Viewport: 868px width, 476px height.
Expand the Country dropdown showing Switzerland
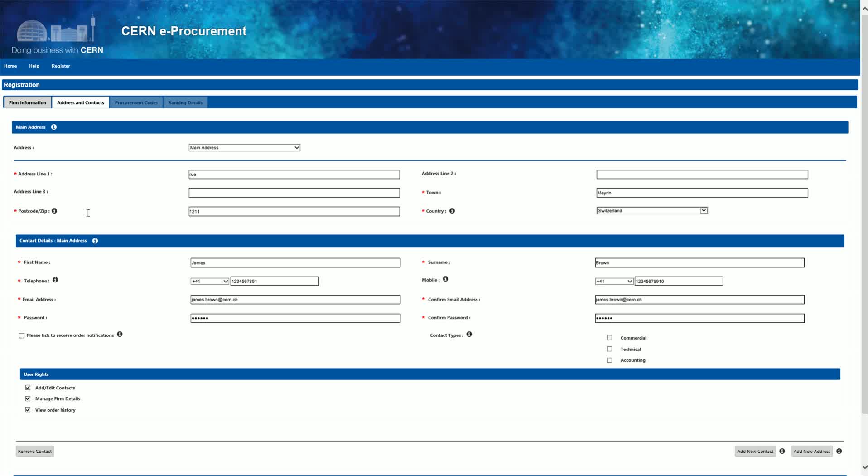(652, 211)
